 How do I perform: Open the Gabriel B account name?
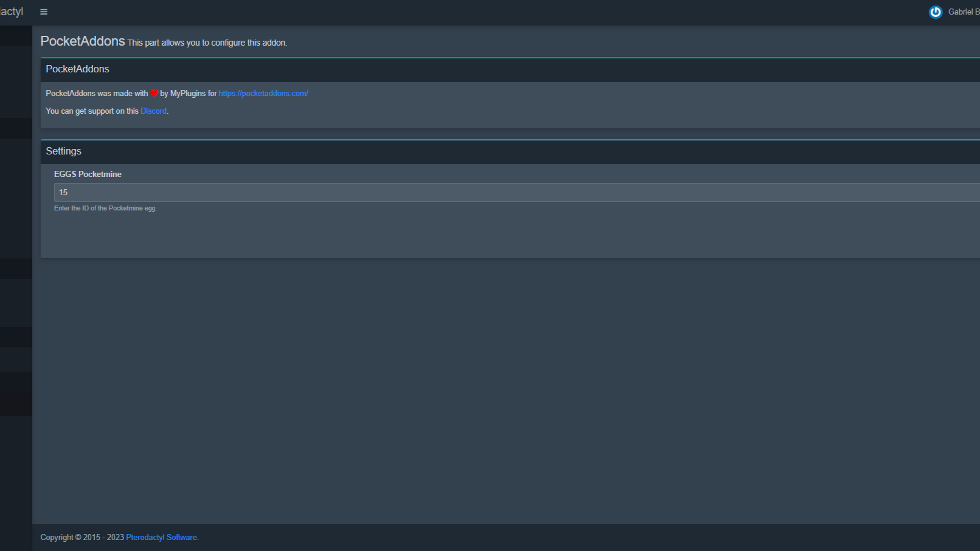coord(963,12)
